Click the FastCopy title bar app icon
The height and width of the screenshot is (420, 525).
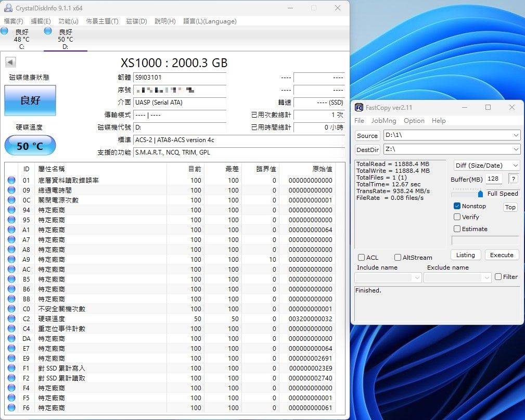(x=359, y=108)
